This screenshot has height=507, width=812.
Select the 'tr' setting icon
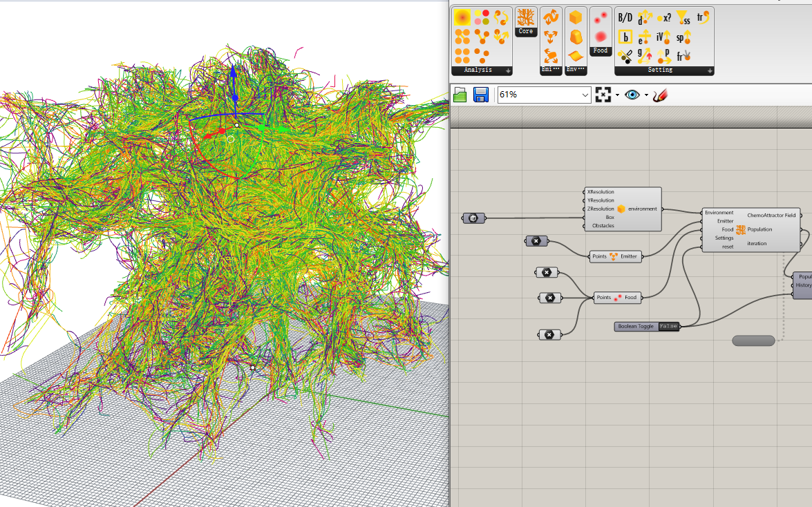(x=703, y=18)
